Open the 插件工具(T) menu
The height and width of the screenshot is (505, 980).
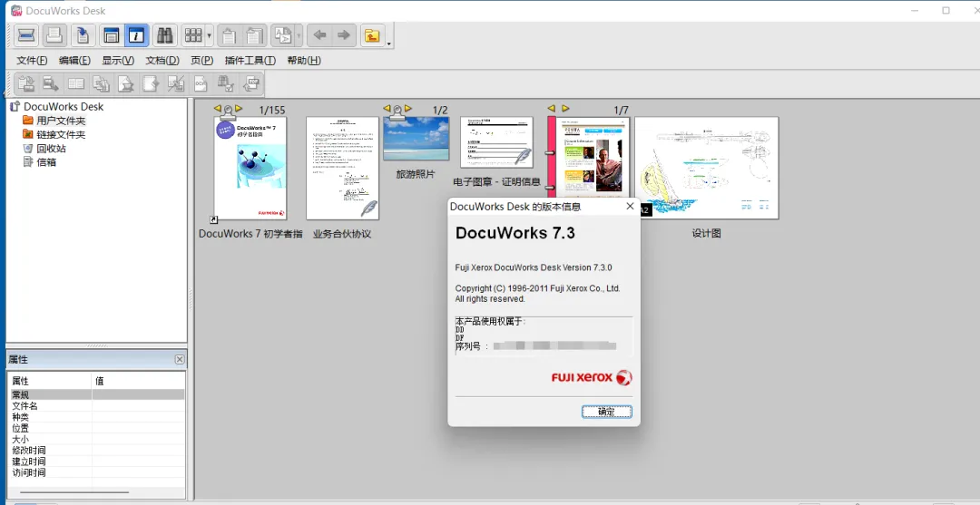tap(250, 61)
